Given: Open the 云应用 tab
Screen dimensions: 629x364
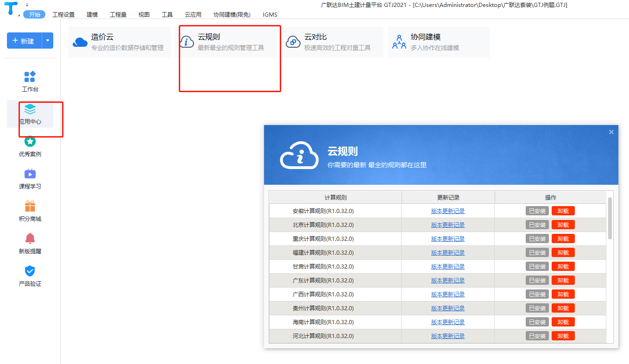Looking at the screenshot, I should (x=193, y=14).
